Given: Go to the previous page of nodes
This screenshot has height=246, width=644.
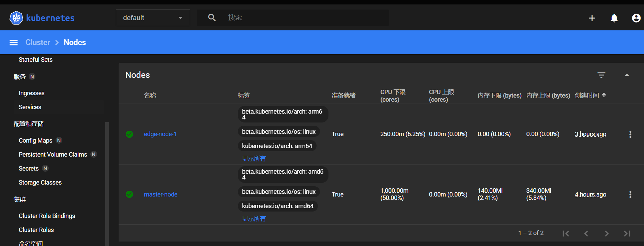Looking at the screenshot, I should (x=586, y=233).
